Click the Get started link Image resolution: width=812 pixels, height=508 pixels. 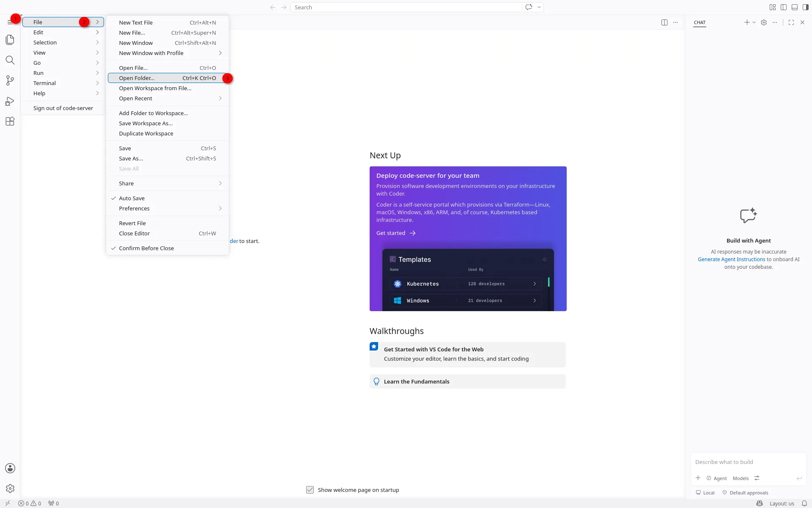[396, 233]
